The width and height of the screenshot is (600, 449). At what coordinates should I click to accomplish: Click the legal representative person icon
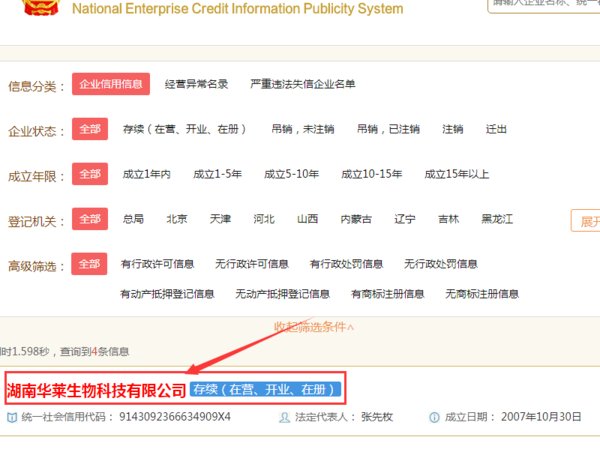(284, 417)
